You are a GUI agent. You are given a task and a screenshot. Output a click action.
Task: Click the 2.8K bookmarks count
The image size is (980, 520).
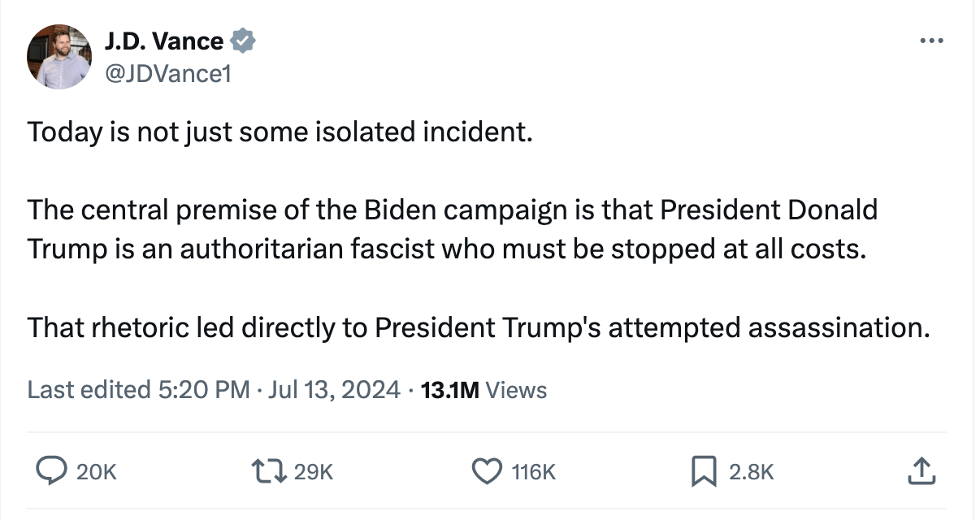coord(752,471)
